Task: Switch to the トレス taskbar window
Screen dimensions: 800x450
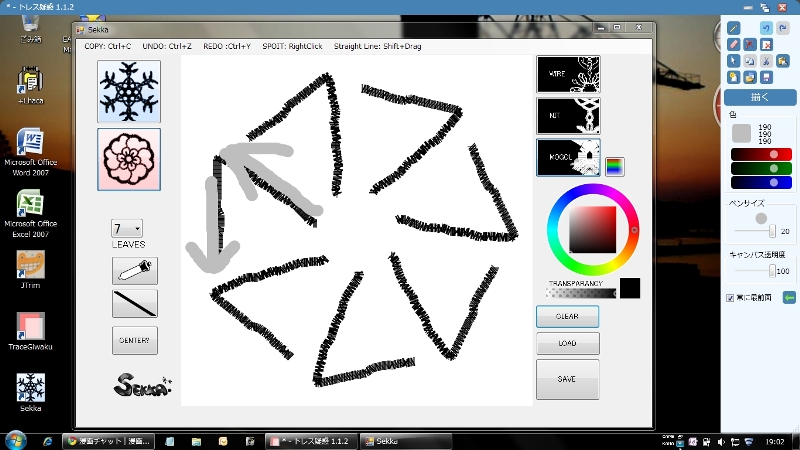Action: point(311,441)
